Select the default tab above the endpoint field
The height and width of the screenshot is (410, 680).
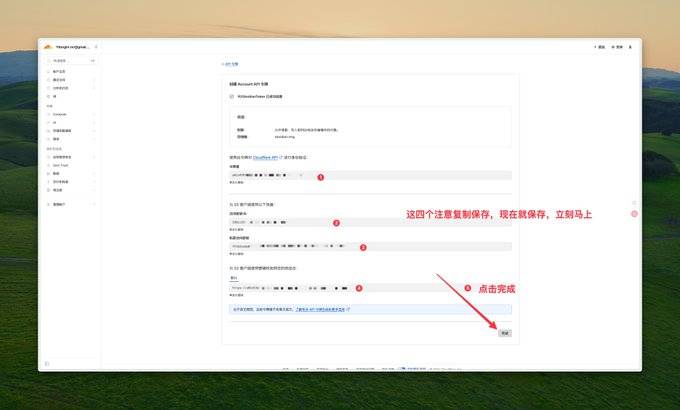click(233, 278)
